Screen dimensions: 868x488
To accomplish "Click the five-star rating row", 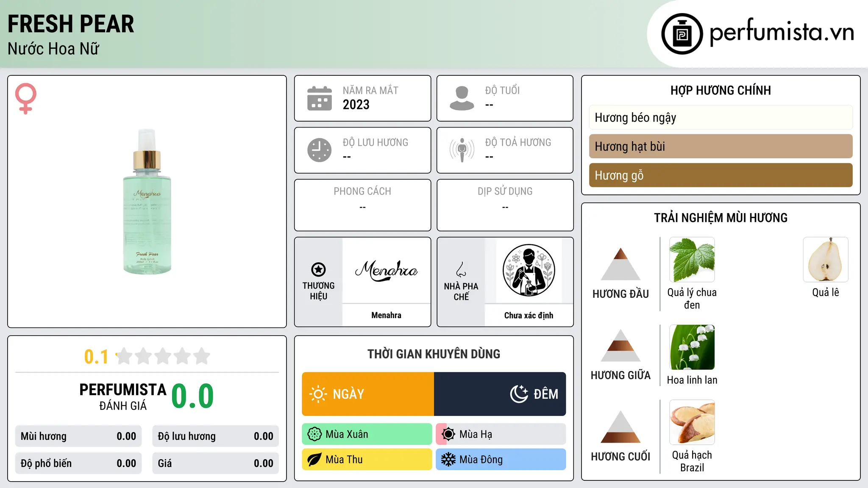I will [x=163, y=356].
